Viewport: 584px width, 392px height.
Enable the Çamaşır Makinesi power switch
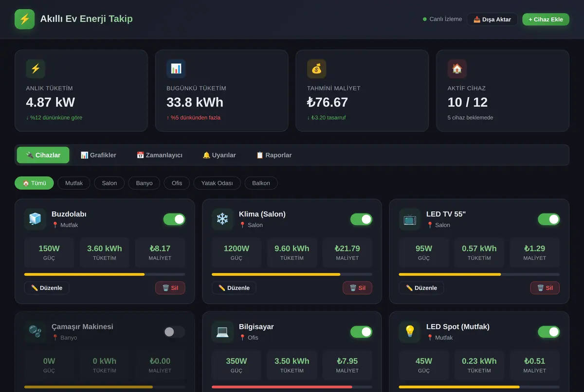click(174, 332)
